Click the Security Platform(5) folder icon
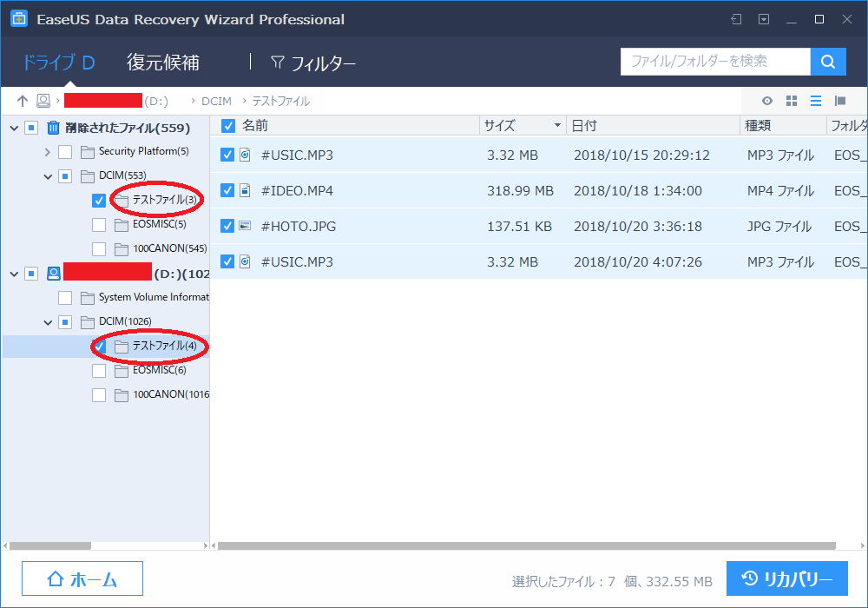 click(87, 152)
